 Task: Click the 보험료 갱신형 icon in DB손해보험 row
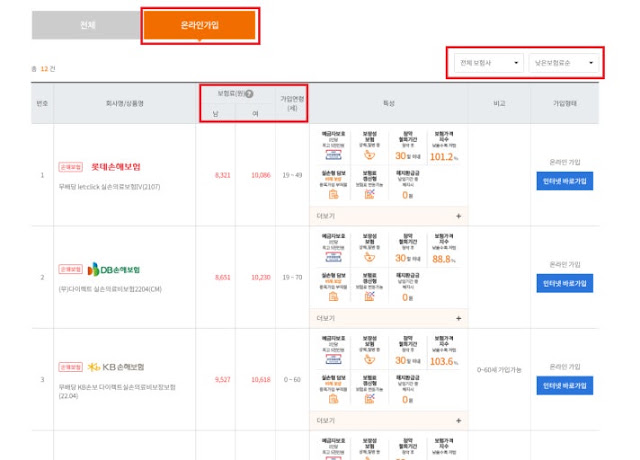pyautogui.click(x=369, y=297)
